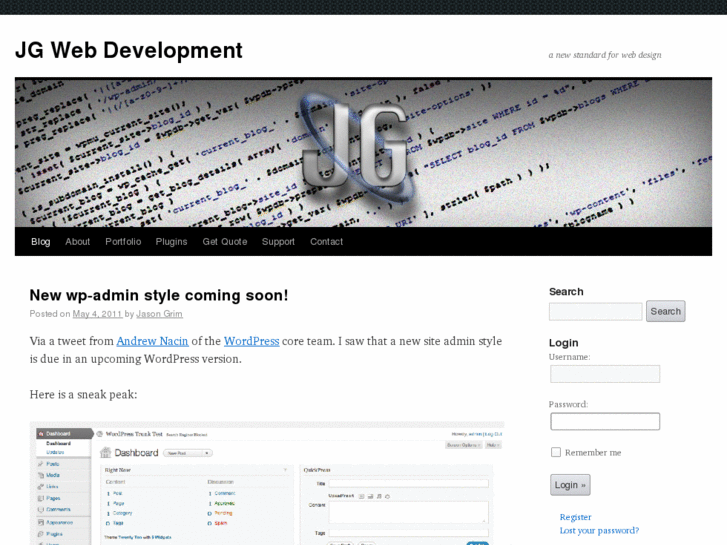
Task: Select Get Quote in the navigation bar
Action: (x=224, y=242)
